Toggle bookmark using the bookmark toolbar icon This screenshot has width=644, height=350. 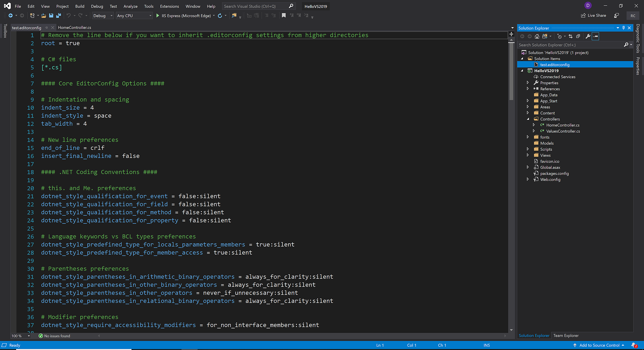[284, 15]
